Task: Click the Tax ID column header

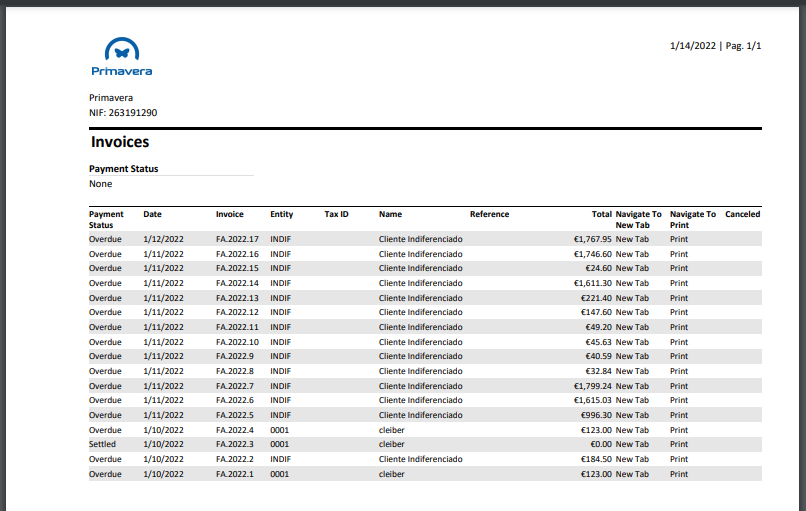Action: coord(336,214)
